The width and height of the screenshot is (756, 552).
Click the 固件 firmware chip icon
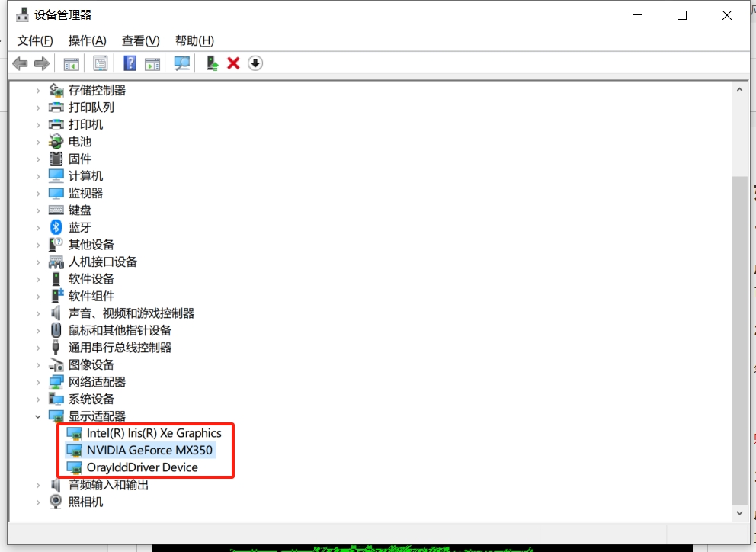click(56, 159)
